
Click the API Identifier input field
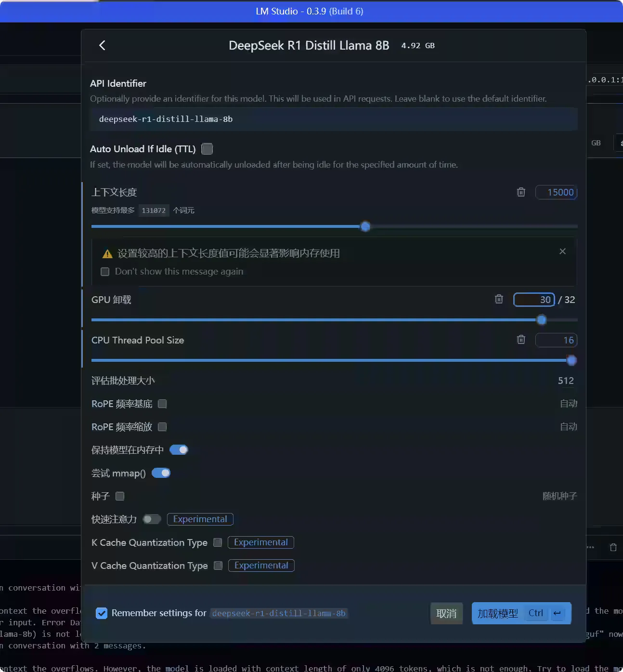tap(334, 119)
